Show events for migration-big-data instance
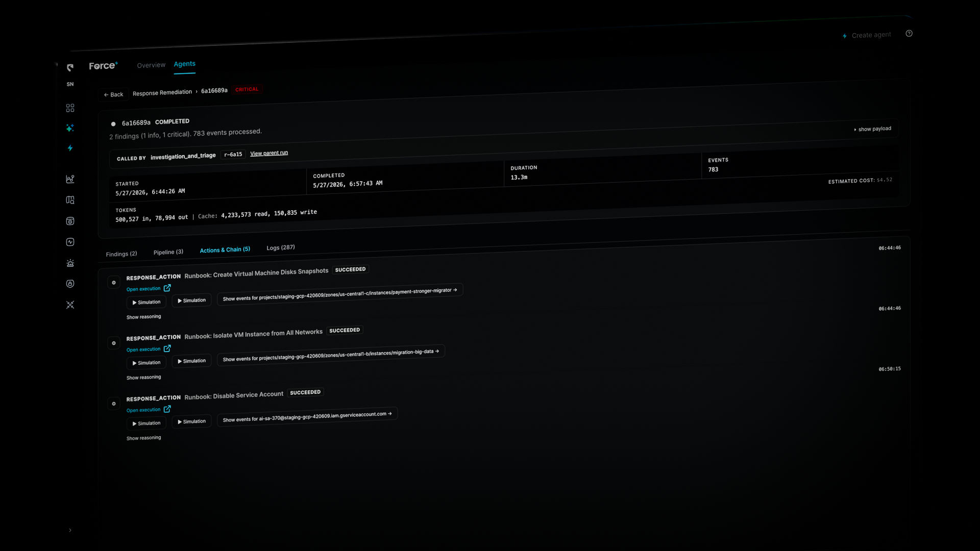Screen dimensions: 980x551 tap(331, 355)
